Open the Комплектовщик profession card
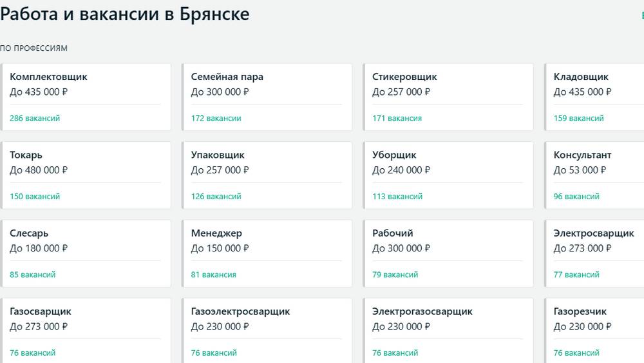This screenshot has width=644, height=363. pos(86,97)
